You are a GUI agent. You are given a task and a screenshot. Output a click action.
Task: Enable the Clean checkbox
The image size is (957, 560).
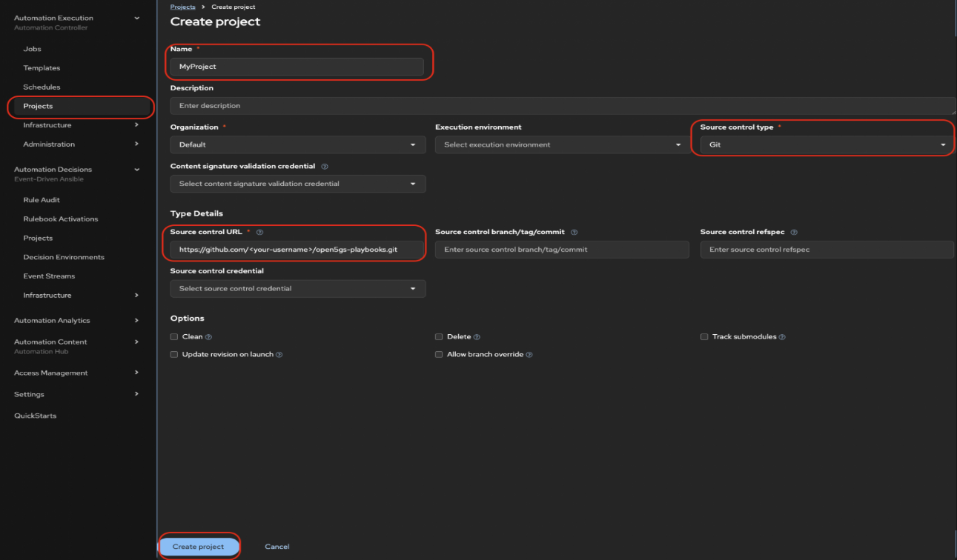click(174, 337)
